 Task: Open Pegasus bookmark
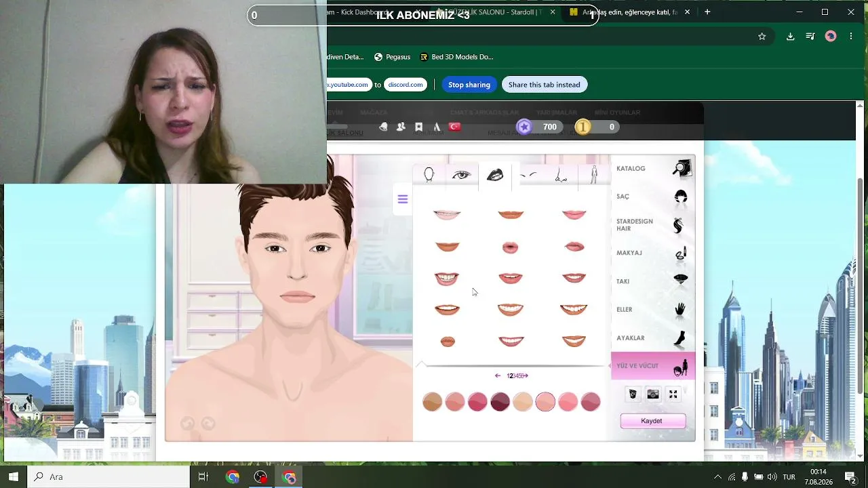(x=392, y=57)
